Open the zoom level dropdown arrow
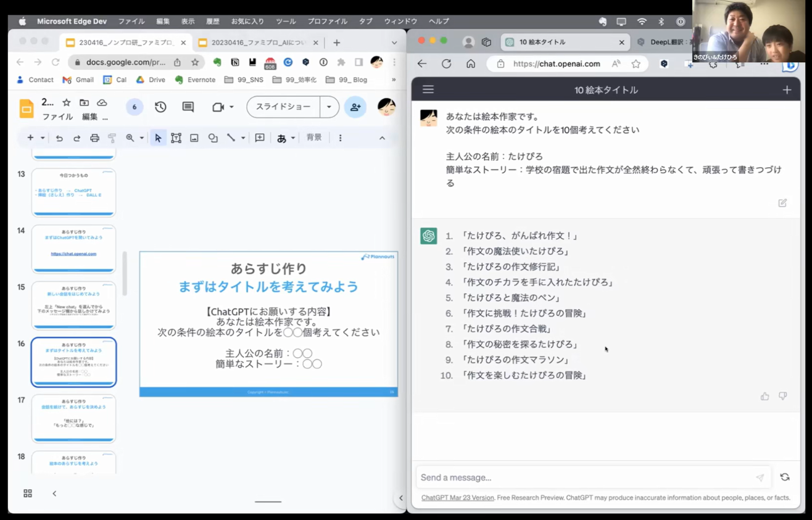Viewport: 812px width, 520px height. click(141, 138)
